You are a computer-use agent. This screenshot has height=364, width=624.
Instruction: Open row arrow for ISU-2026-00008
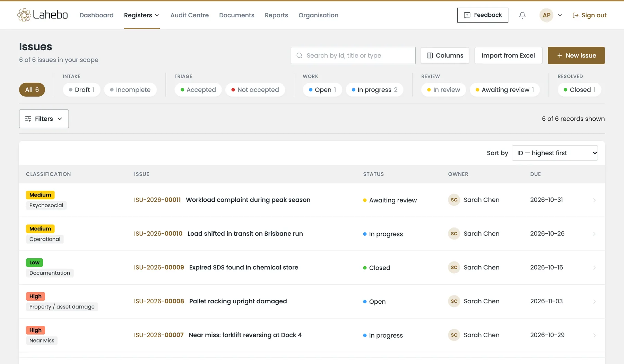click(x=594, y=302)
